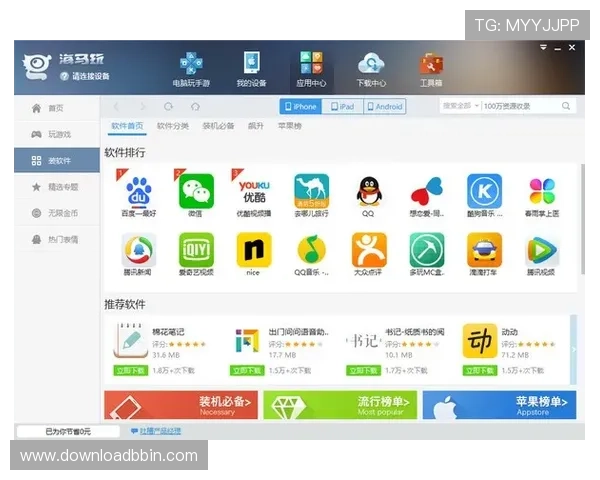Viewport: 600px width, 480px height.
Task: Open 精选专题 in the sidebar
Action: [x=57, y=187]
